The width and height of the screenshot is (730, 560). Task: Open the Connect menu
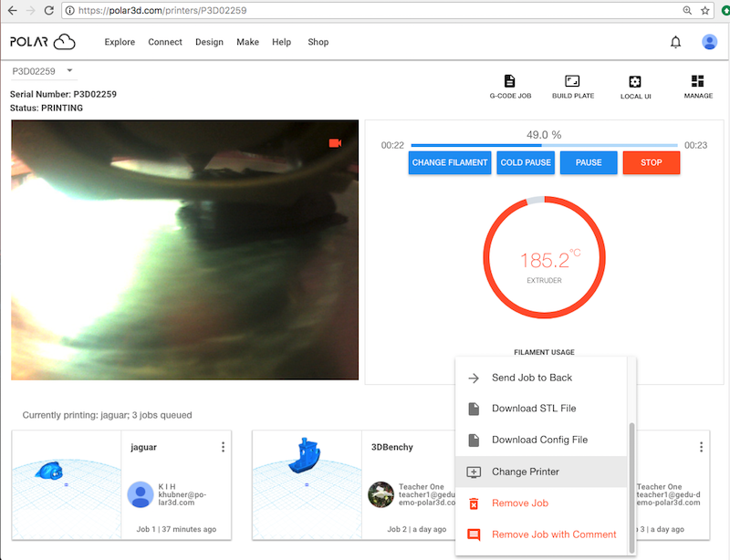[165, 42]
